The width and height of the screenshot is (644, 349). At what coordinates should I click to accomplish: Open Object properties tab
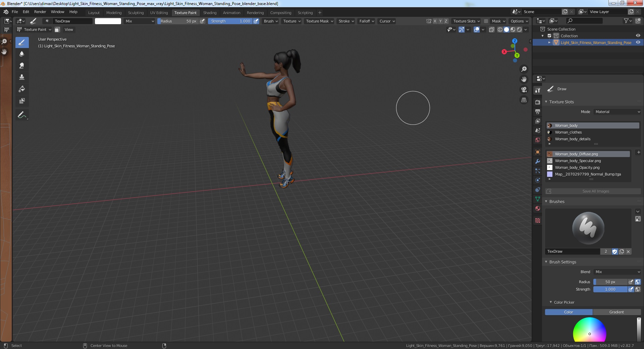click(x=538, y=152)
